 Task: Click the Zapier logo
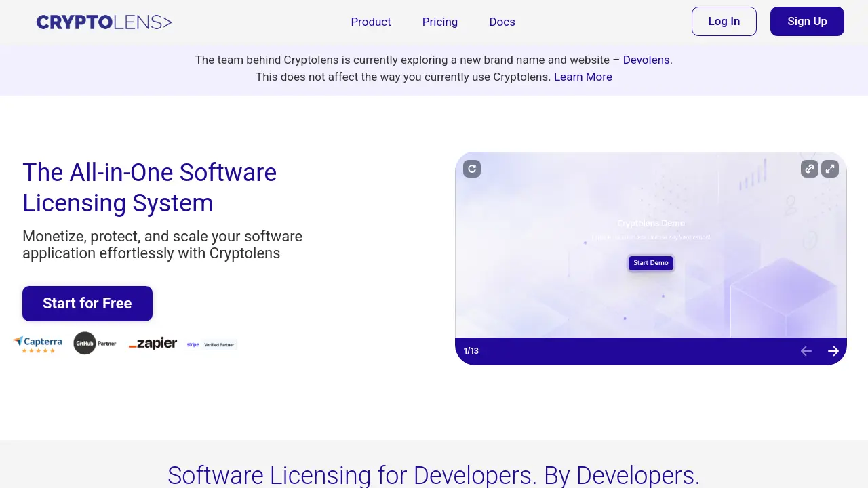[153, 344]
